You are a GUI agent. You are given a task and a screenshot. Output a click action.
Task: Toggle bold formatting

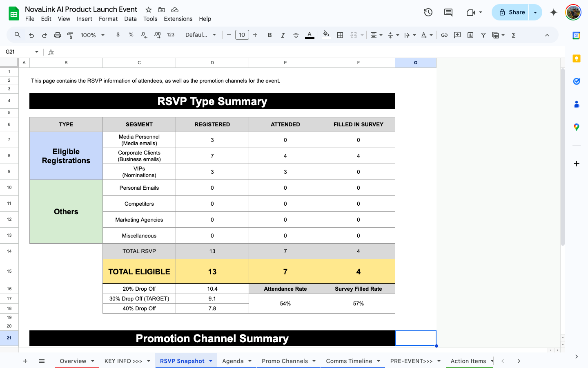[x=270, y=35]
